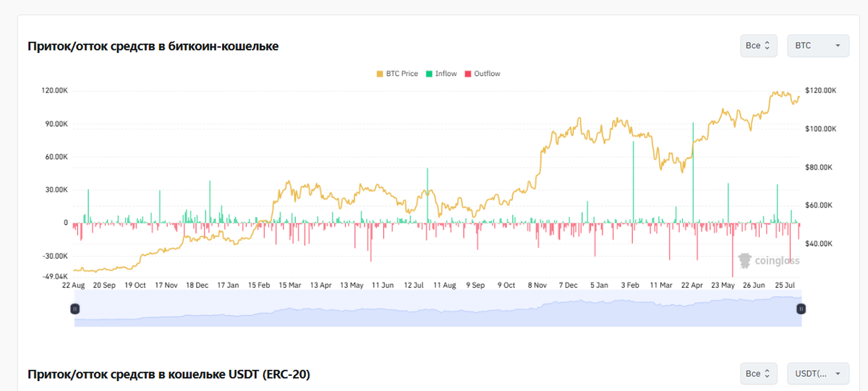The height and width of the screenshot is (391, 868).
Task: Click the '$80.00K' right axis label
Action: pos(819,167)
